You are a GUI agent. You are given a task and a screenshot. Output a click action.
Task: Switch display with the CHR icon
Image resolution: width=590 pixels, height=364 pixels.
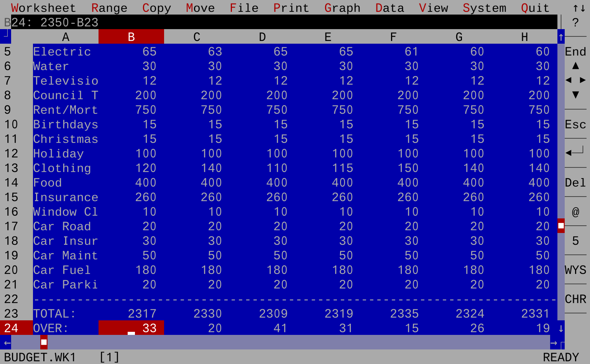(575, 299)
